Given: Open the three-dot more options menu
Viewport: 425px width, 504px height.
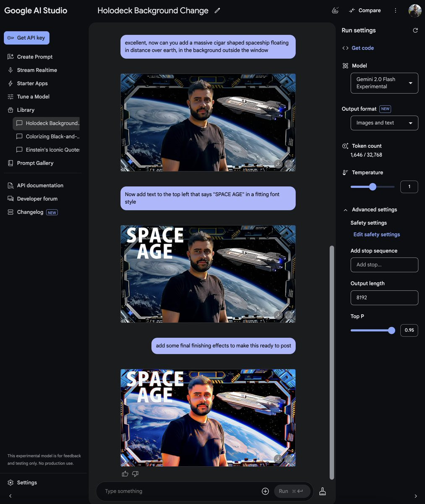Looking at the screenshot, I should (x=395, y=10).
